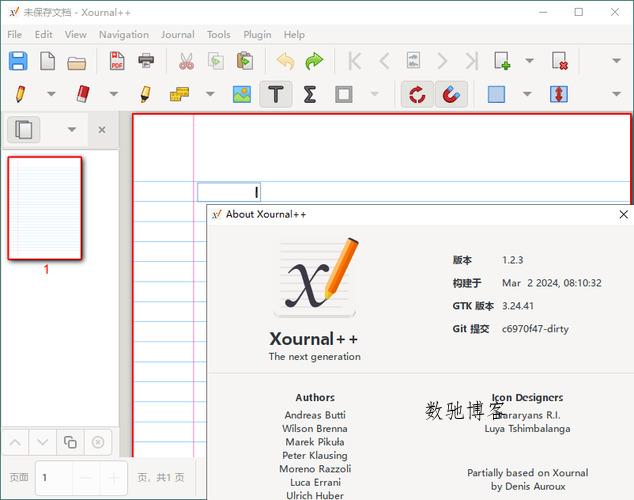Click the page number input field

[x=54, y=478]
